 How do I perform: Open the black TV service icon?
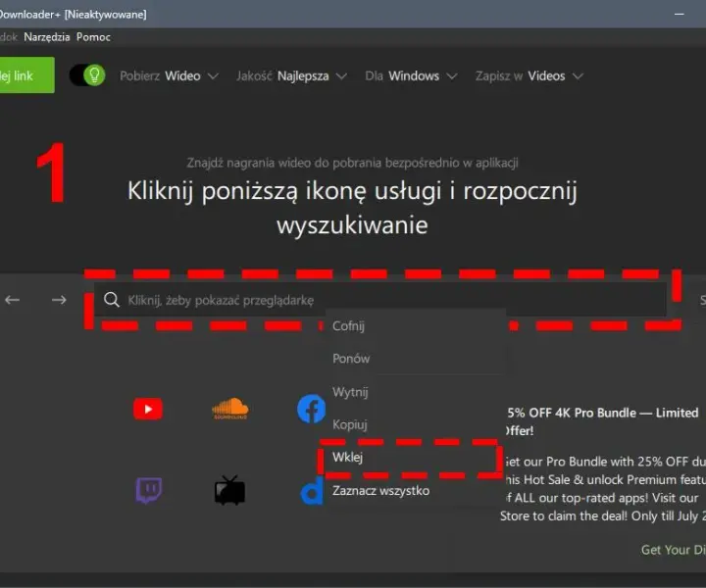230,490
